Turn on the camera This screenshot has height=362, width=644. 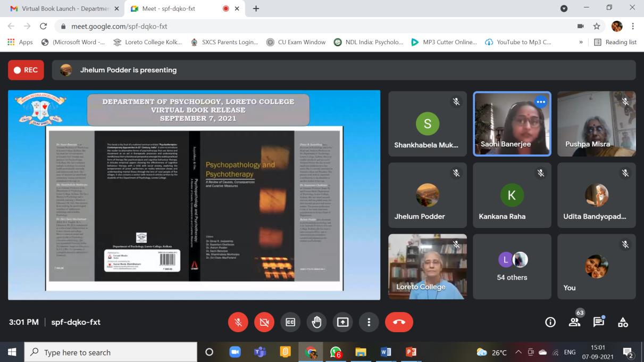point(264,322)
